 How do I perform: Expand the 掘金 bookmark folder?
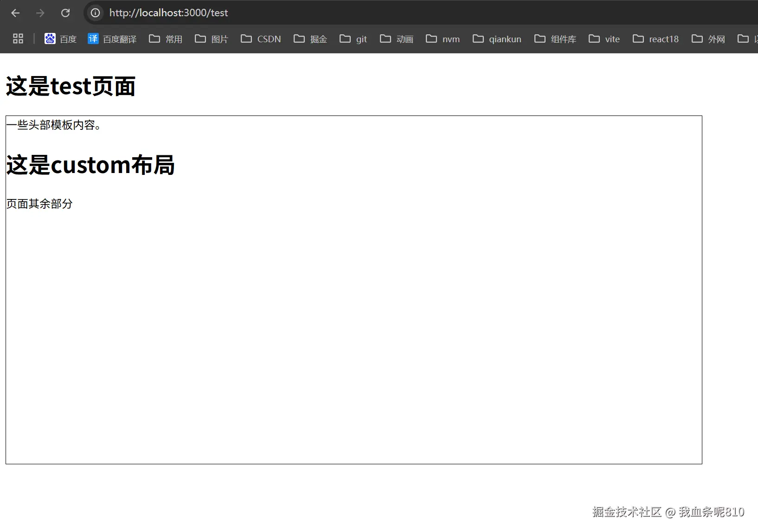[x=310, y=39]
